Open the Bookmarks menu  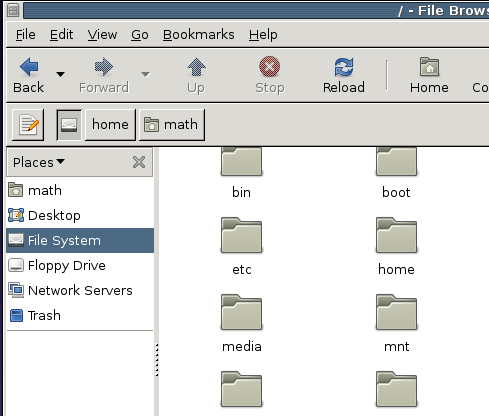[x=199, y=35]
